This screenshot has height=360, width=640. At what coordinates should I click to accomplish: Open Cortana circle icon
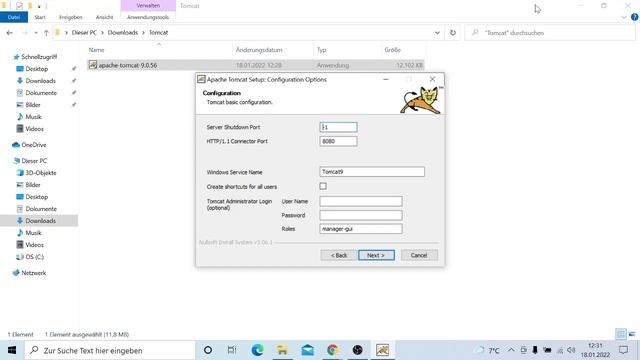point(208,350)
